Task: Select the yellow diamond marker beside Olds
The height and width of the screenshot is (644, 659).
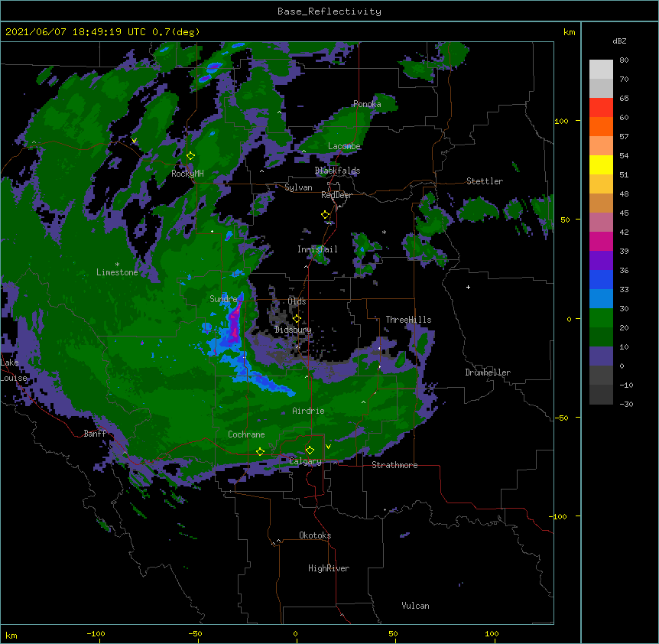Action: coord(297,319)
